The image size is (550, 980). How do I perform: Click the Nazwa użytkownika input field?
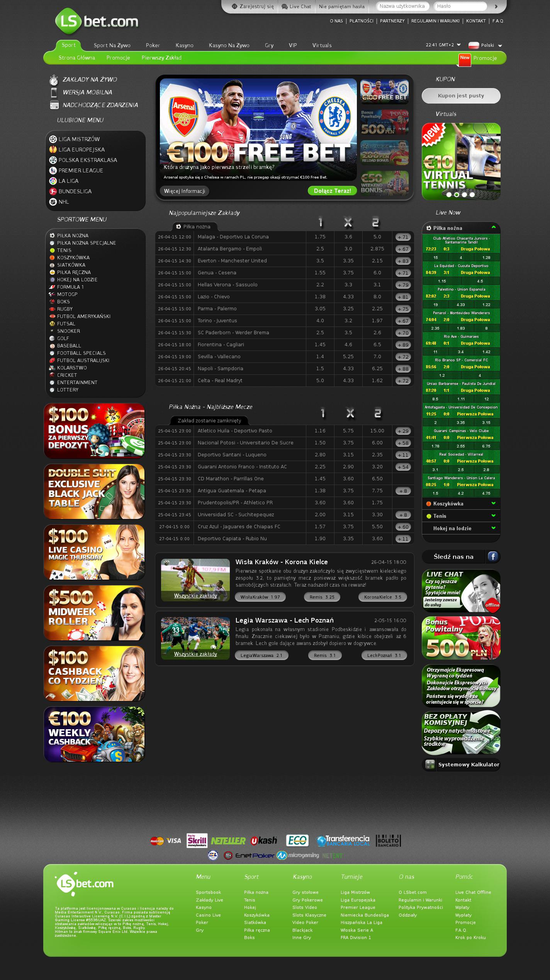coord(402,6)
